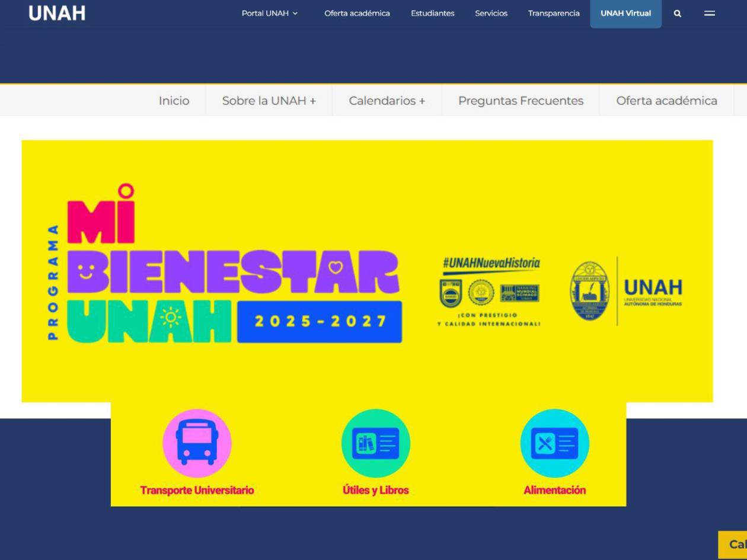
Task: Click the Útiles y Libros books icon
Action: [375, 443]
